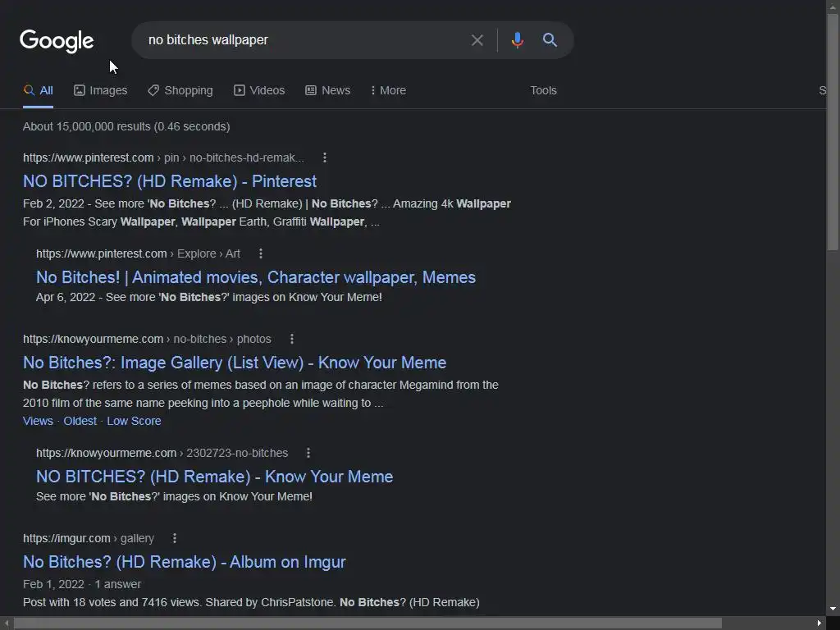This screenshot has height=630, width=840.
Task: Open No Bitches! Animated movies, Character wallpaper link
Action: [256, 277]
